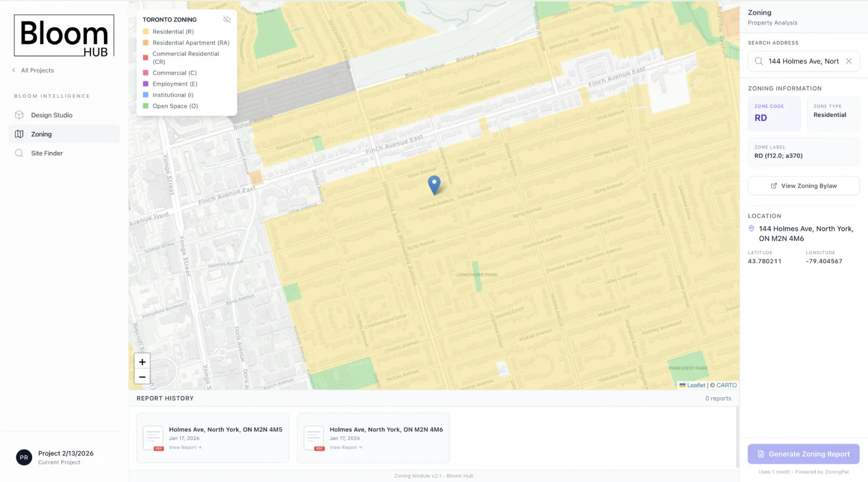Hide the Toronto Zoning overlay with the eye icon
Image resolution: width=868 pixels, height=482 pixels.
[227, 19]
